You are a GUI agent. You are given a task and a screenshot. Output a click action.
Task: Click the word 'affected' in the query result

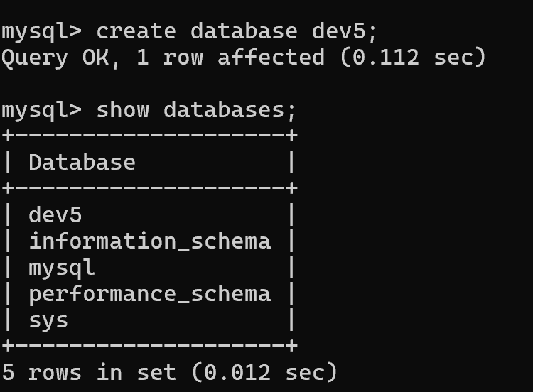tap(271, 57)
